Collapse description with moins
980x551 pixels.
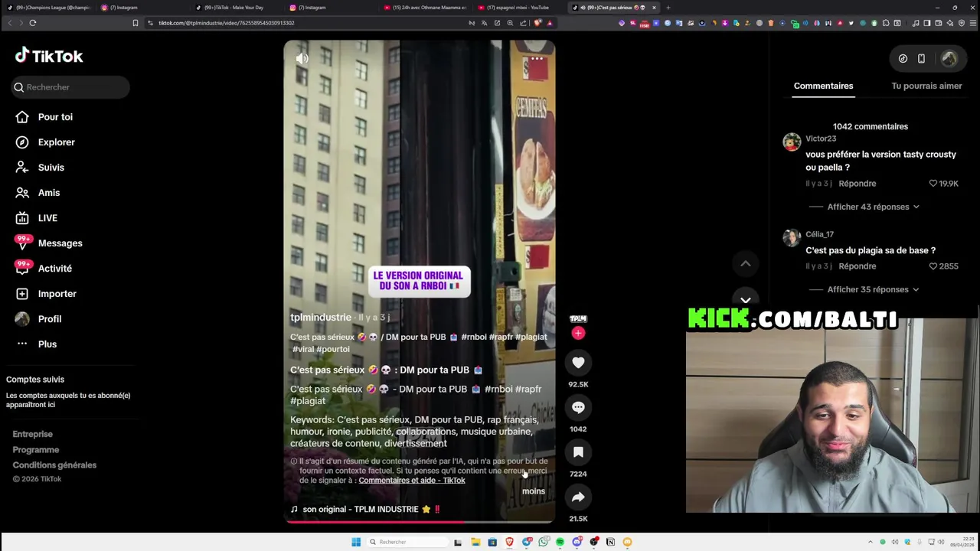coord(534,491)
